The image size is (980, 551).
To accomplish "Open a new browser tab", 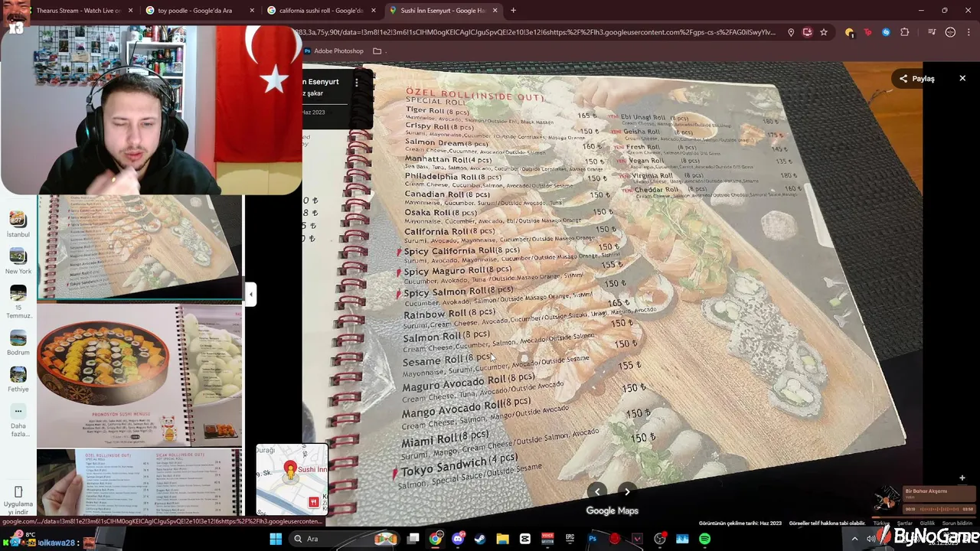I will click(513, 11).
